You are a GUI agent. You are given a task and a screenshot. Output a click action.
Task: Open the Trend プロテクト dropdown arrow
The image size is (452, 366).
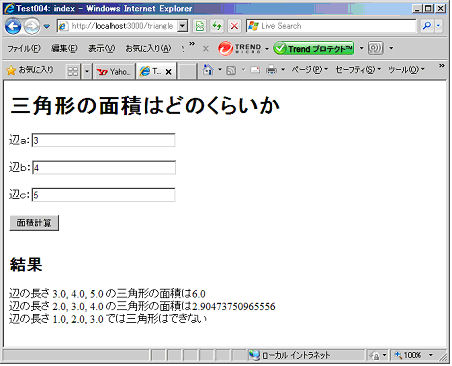[361, 49]
